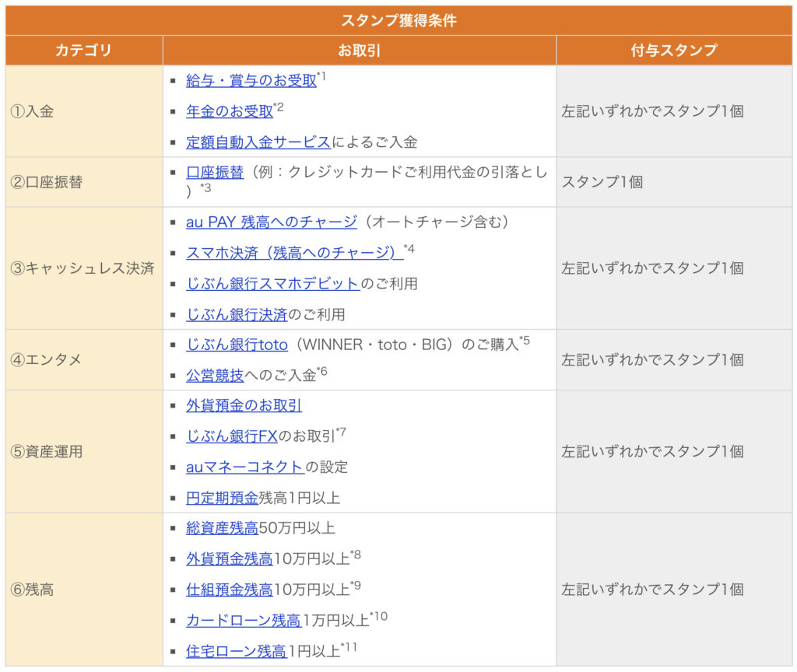The height and width of the screenshot is (672, 797).
Task: Click the 付与スタンプ column header
Action: click(x=674, y=51)
